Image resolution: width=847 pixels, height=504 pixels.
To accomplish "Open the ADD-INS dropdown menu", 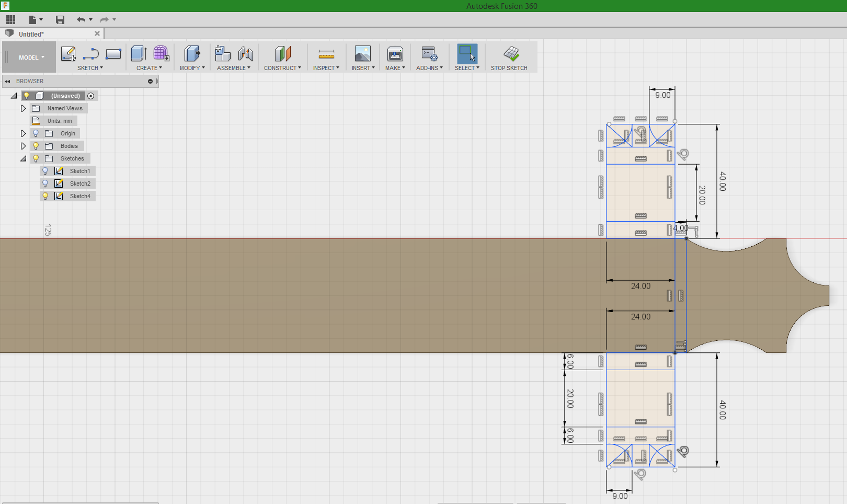I will tap(429, 68).
